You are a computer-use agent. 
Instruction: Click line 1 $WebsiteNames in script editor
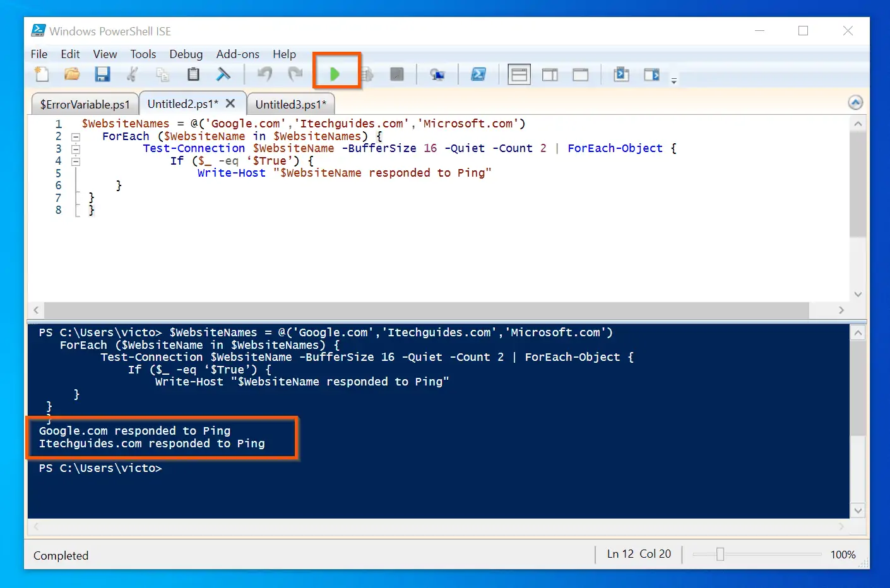pyautogui.click(x=126, y=124)
